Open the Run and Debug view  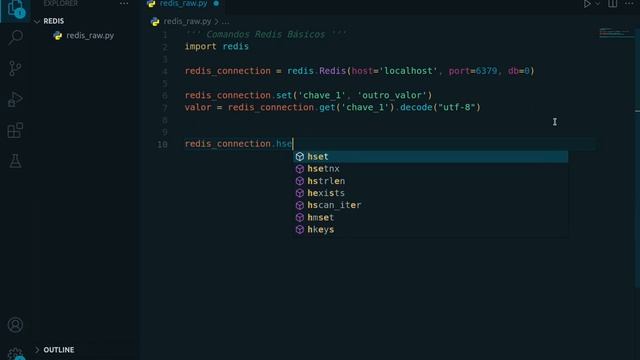coord(16,99)
